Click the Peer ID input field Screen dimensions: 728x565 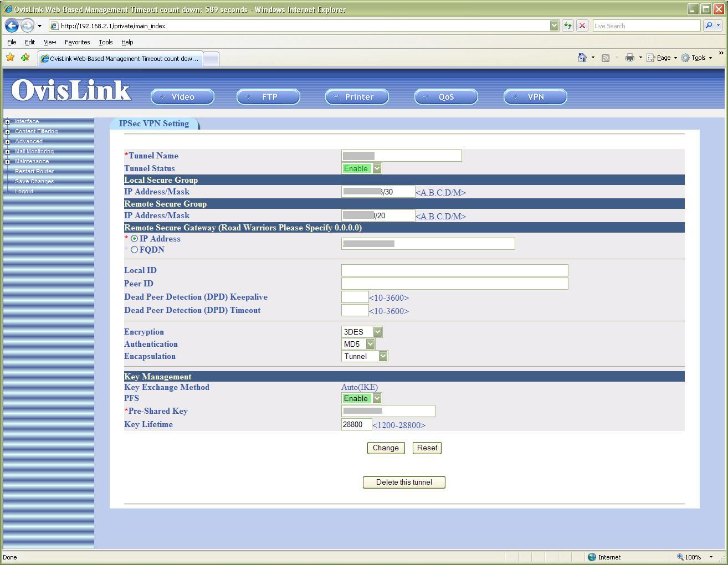(x=455, y=284)
